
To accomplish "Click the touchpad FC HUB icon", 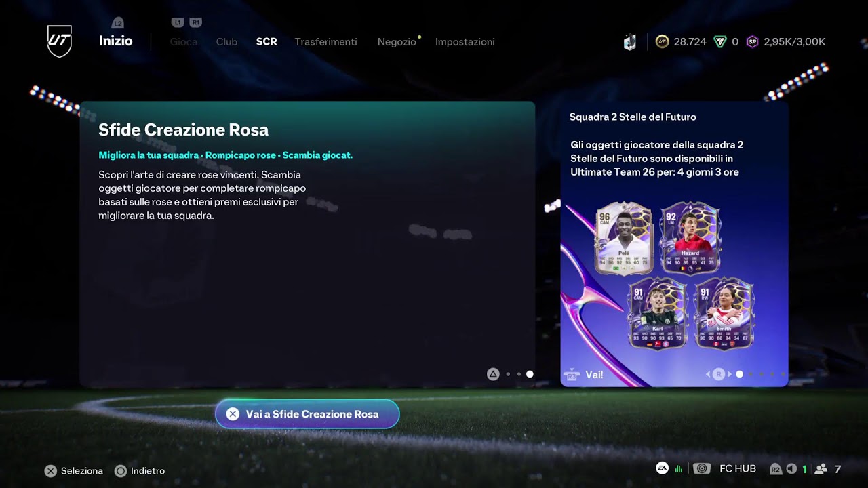I will (x=702, y=469).
